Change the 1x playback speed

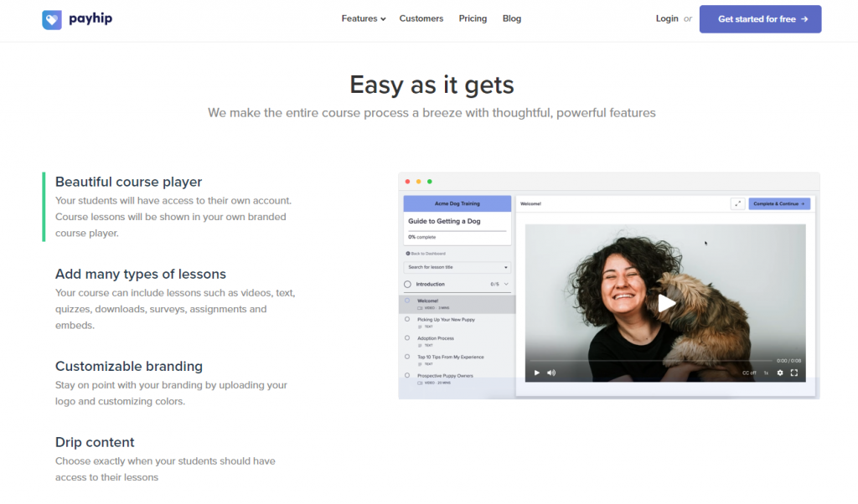click(766, 373)
